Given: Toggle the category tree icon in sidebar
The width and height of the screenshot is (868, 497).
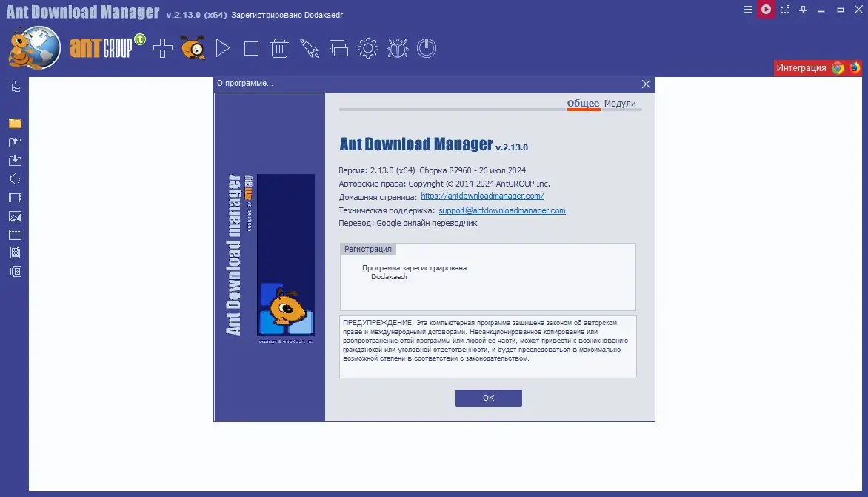Looking at the screenshot, I should (15, 87).
